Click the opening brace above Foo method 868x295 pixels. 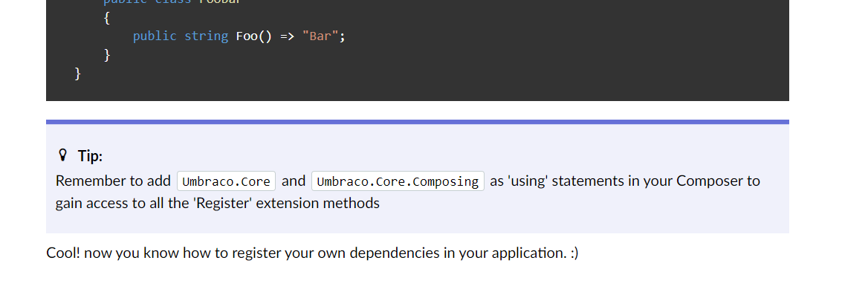click(x=107, y=19)
